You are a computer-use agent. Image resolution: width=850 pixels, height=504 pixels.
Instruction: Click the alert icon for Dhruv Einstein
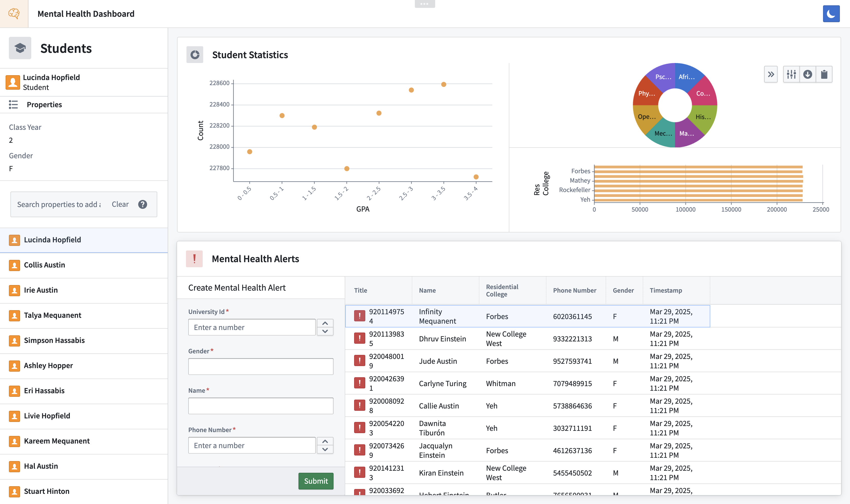(359, 338)
